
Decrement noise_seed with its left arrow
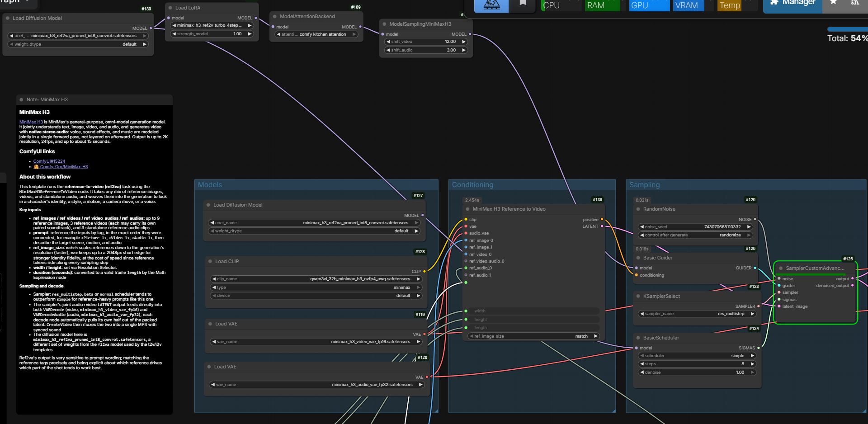(642, 227)
